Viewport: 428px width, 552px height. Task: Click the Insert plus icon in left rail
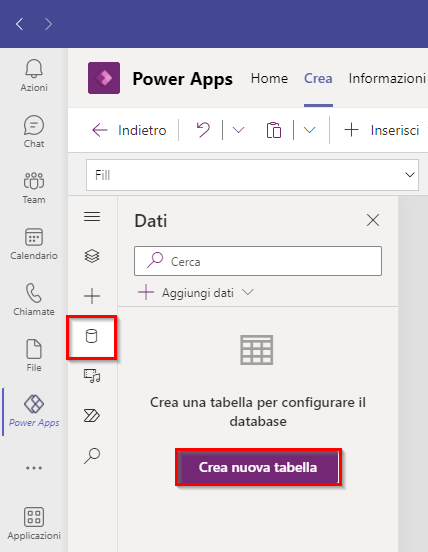(92, 296)
